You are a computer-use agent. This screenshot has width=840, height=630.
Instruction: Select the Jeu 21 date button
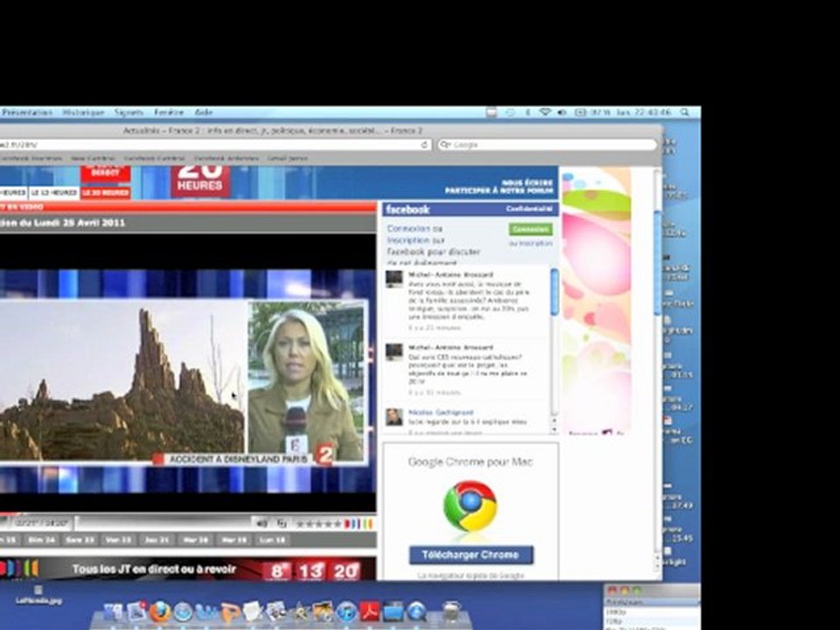tap(157, 540)
